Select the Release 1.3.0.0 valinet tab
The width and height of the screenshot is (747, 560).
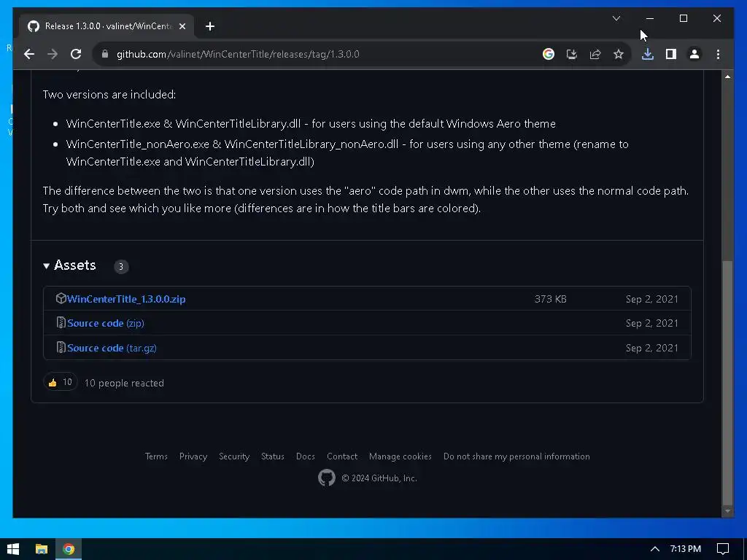[x=107, y=26]
